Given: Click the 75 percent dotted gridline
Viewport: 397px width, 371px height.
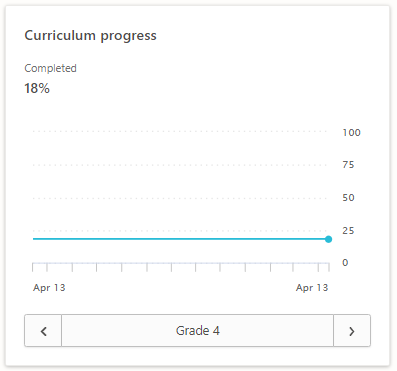Looking at the screenshot, I should click(180, 165).
